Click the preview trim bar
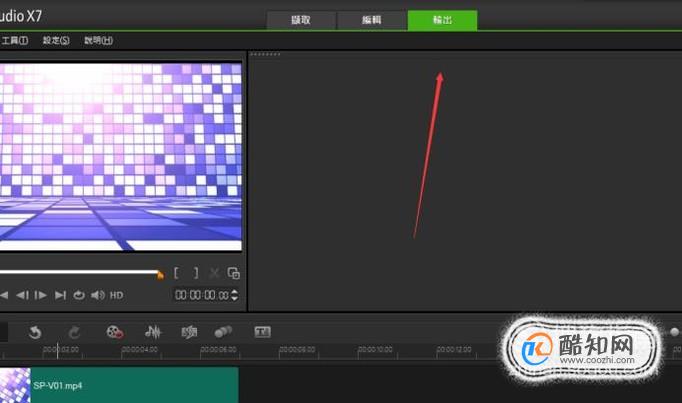This screenshot has width=682, height=403. click(79, 272)
